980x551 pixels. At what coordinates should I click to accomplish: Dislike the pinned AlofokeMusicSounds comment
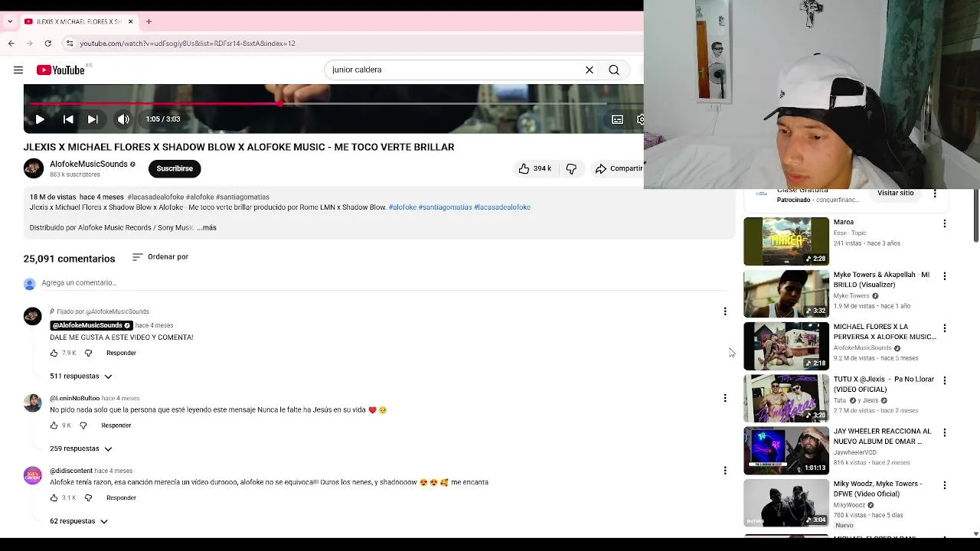[x=88, y=354]
